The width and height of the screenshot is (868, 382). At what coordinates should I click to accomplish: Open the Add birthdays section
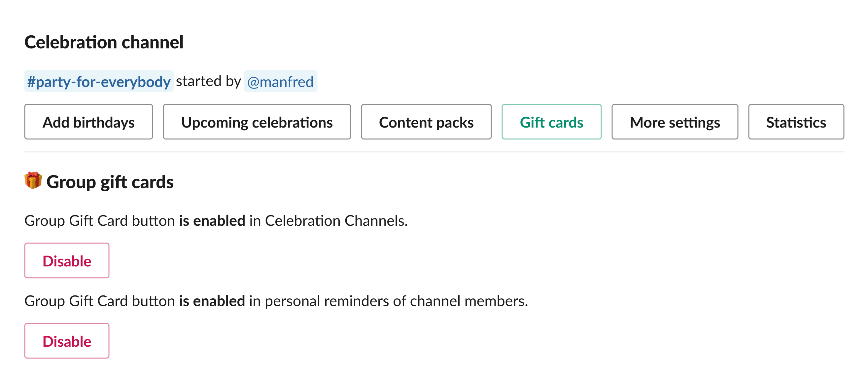pyautogui.click(x=88, y=122)
